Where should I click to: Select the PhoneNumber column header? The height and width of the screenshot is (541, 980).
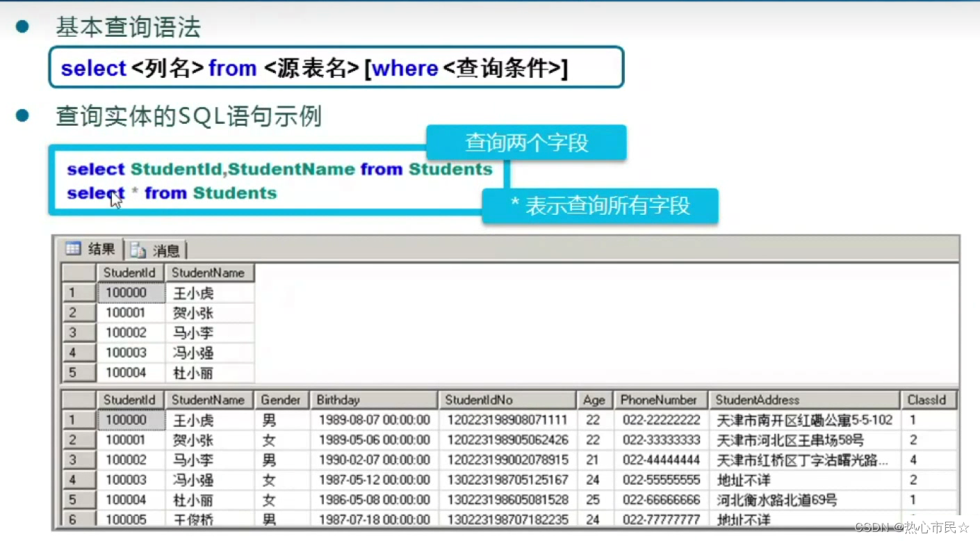[x=660, y=400]
